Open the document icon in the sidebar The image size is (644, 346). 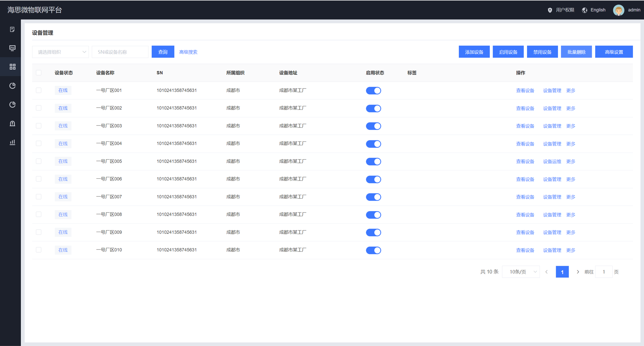click(x=12, y=30)
